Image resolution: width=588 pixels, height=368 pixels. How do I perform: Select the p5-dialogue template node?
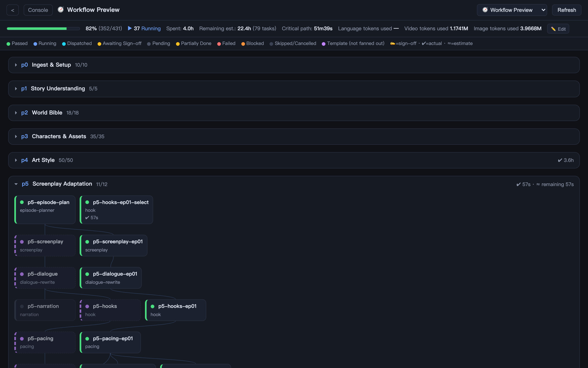[x=45, y=278]
